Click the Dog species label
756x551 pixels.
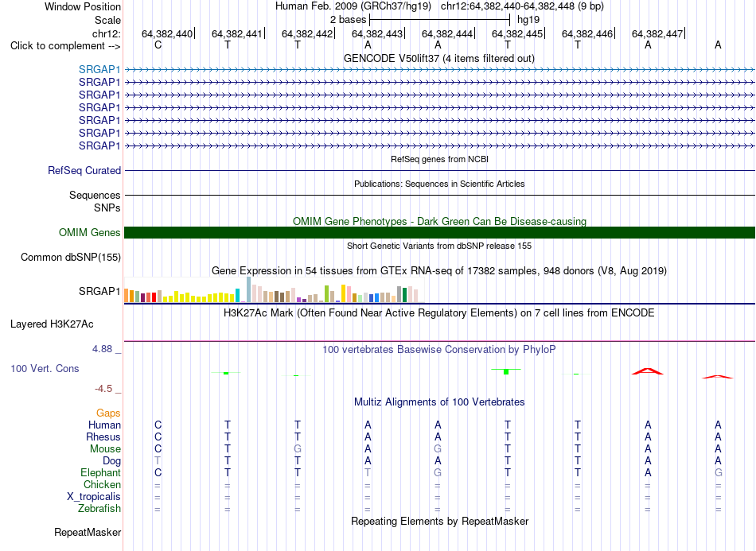click(111, 461)
